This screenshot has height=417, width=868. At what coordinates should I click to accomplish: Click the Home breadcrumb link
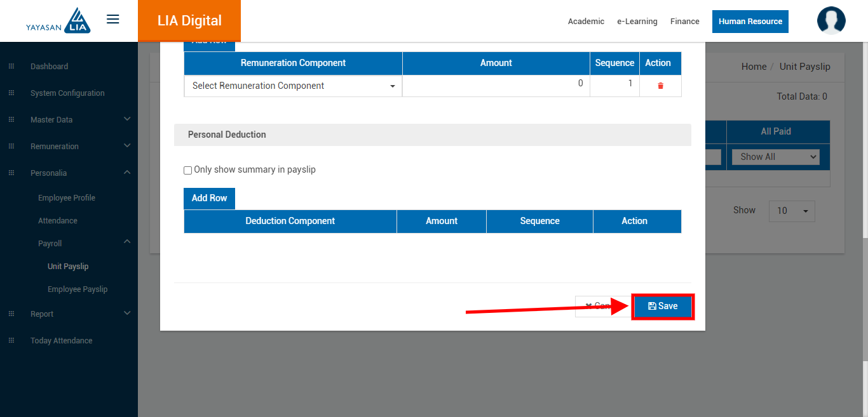(x=754, y=67)
